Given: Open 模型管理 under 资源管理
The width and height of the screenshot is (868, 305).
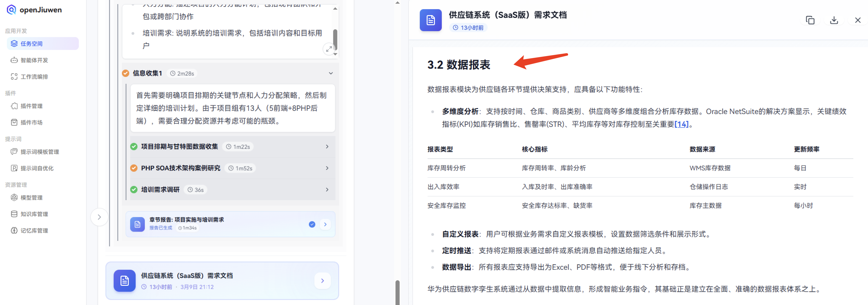Looking at the screenshot, I should point(31,197).
